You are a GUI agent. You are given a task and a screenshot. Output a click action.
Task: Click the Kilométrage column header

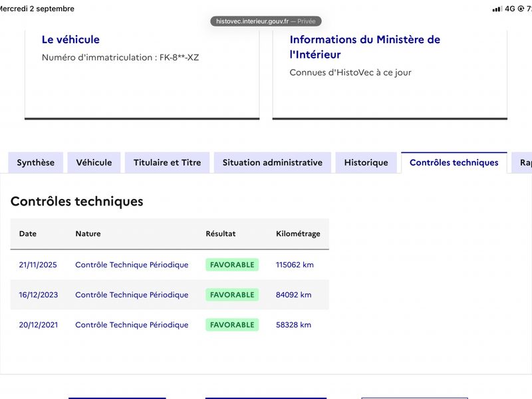298,234
